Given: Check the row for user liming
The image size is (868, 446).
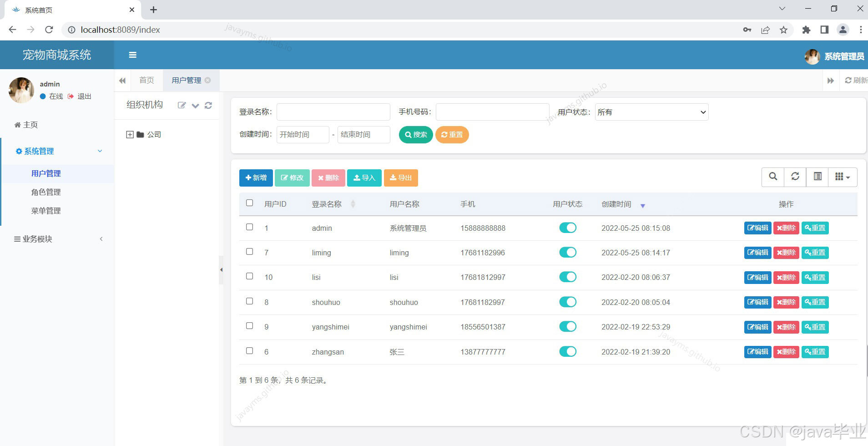Looking at the screenshot, I should pyautogui.click(x=249, y=252).
